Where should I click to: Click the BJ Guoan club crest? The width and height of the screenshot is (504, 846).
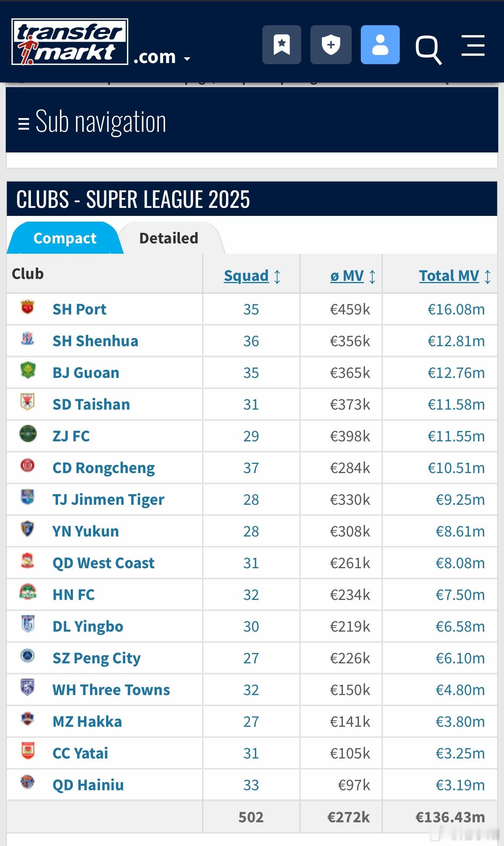28,370
